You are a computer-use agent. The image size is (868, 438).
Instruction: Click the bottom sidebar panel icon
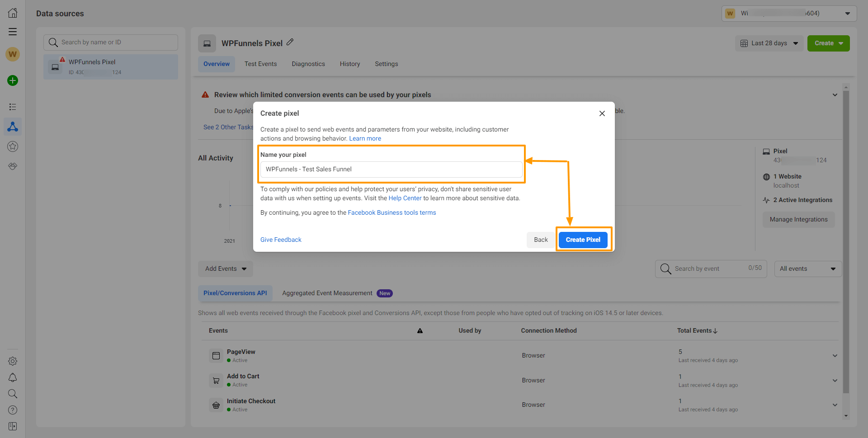[13, 426]
